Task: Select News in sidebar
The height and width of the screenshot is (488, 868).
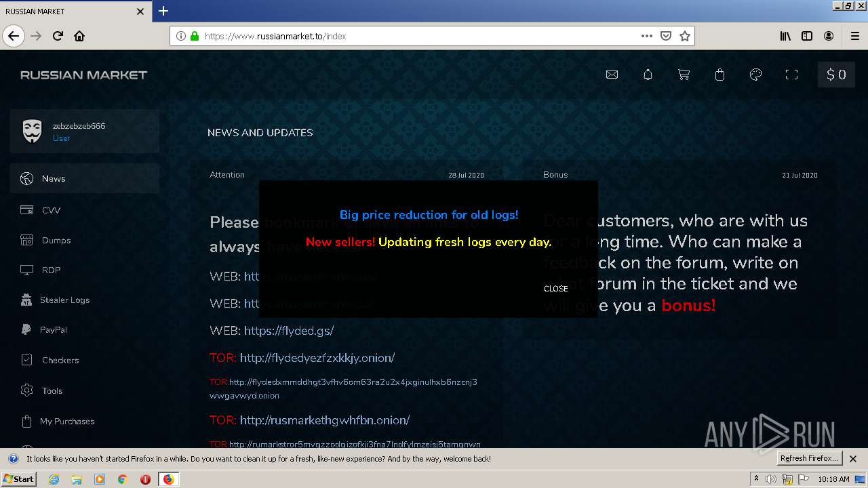Action: [85, 178]
